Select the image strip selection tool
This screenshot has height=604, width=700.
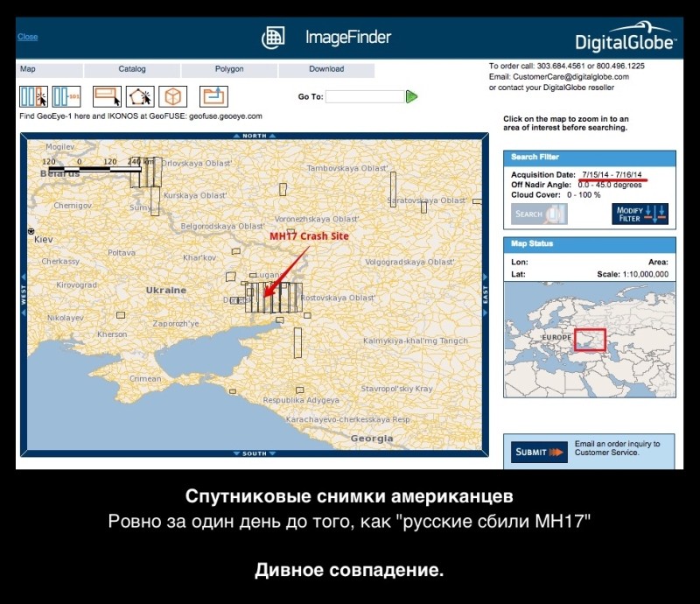(33, 96)
